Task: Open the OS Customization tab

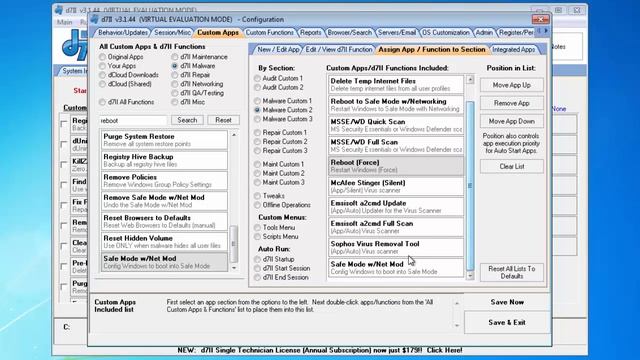Action: coord(446,32)
